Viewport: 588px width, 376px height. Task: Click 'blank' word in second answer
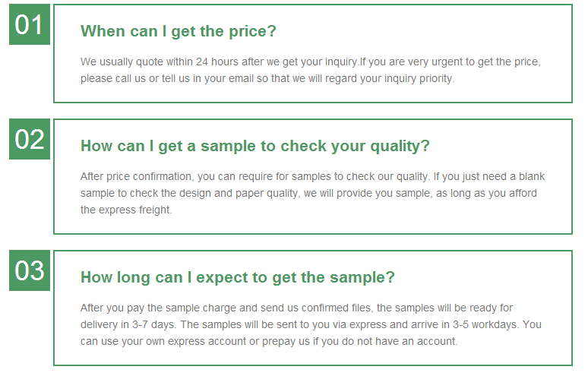point(532,176)
